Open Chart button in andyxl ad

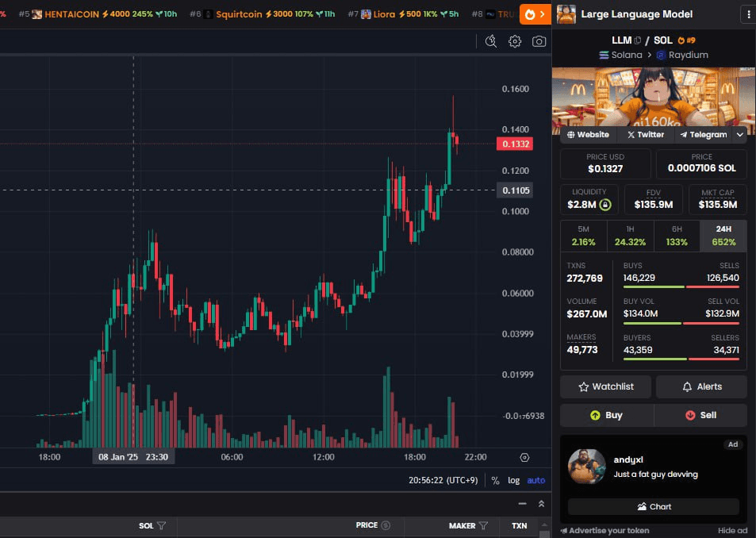point(654,507)
